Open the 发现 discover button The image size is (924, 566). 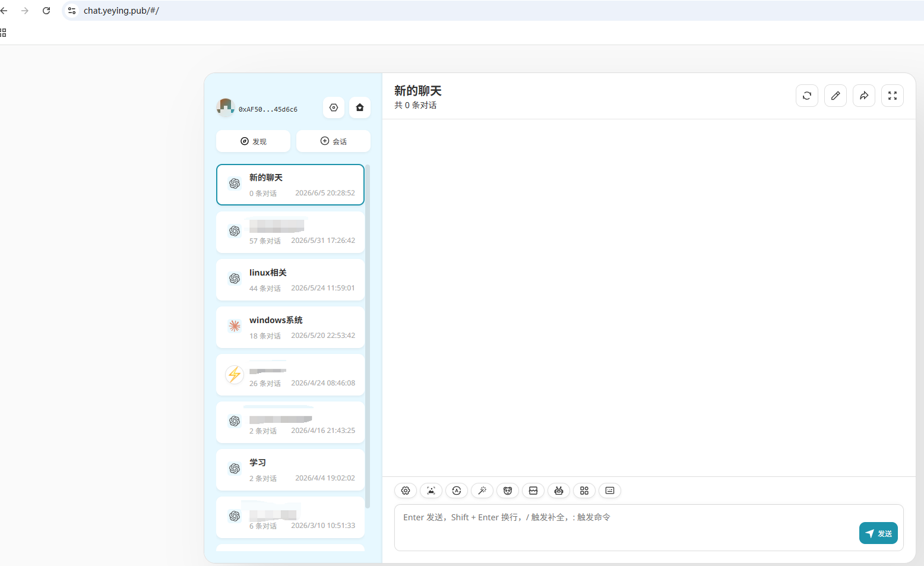[x=253, y=141]
